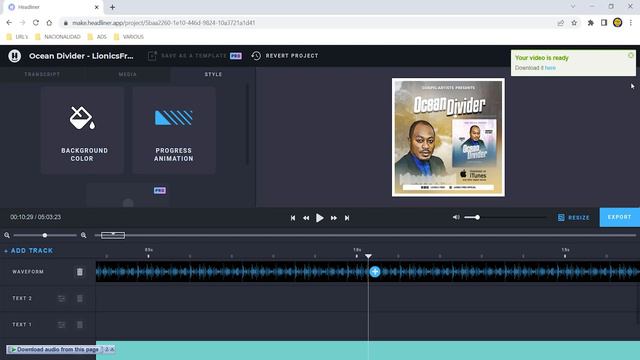Image resolution: width=640 pixels, height=360 pixels.
Task: Click the share page icon in address bar
Action: (560, 23)
